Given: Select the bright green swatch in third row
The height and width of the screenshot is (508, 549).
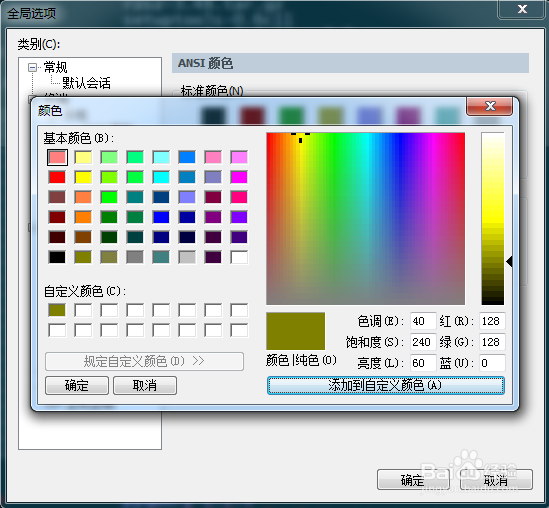Looking at the screenshot, I should [109, 197].
